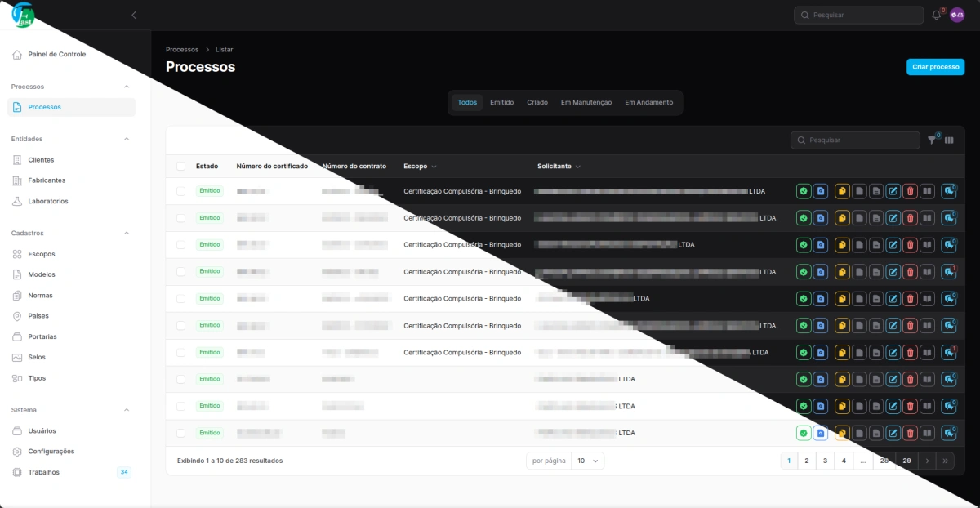Screen dimensions: 980x508
Task: View the certificate document icon on the first row
Action: pyautogui.click(x=821, y=190)
